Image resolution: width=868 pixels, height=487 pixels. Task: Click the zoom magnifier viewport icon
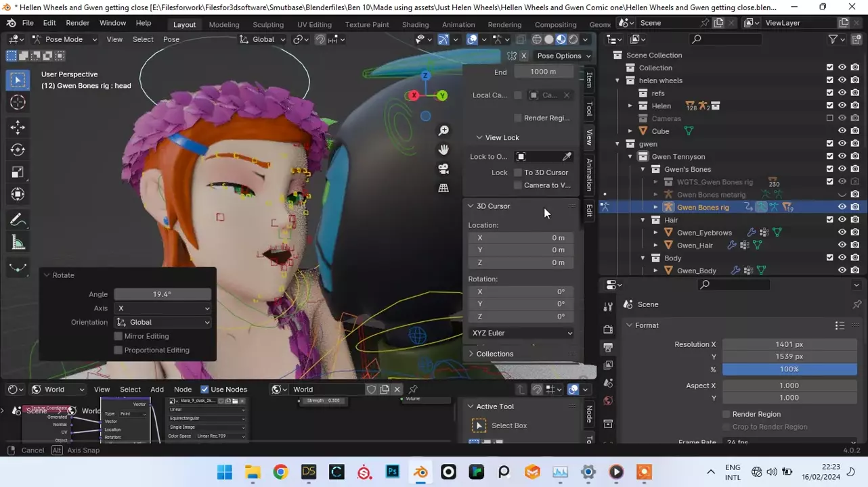click(x=443, y=131)
